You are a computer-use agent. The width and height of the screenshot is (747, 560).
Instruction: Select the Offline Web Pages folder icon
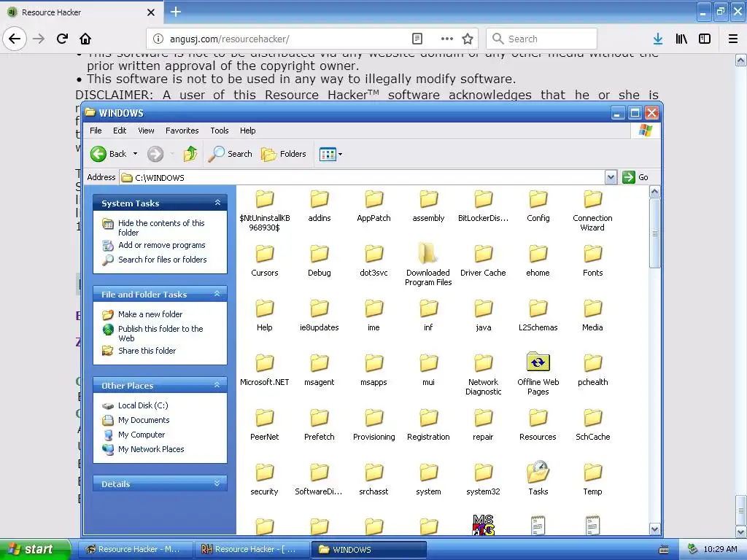538,363
